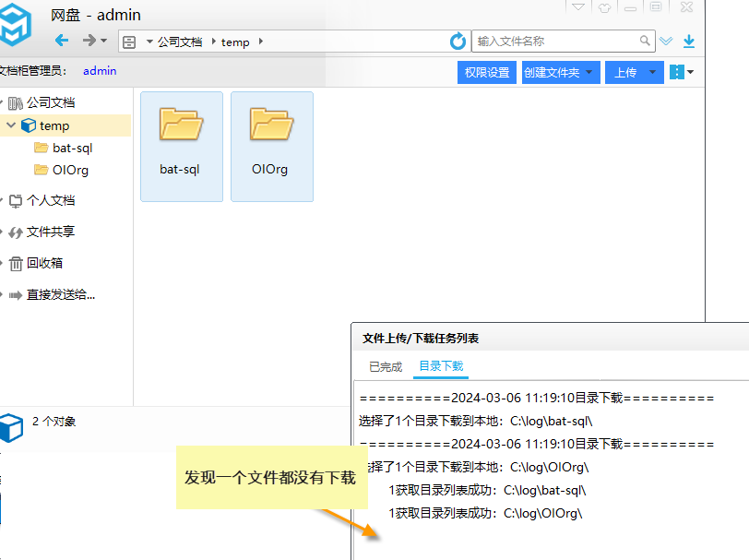Viewport: 749px width, 560px height.
Task: Switch to the 已完成 tab
Action: pyautogui.click(x=386, y=366)
